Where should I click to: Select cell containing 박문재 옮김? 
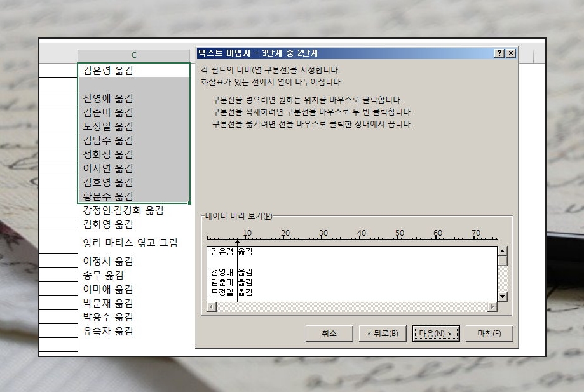click(133, 302)
